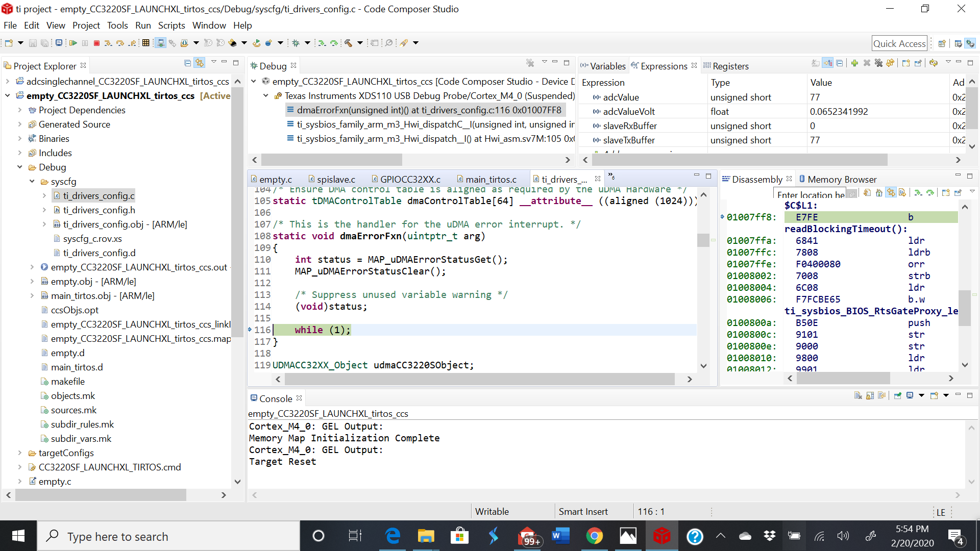Open the Project menu
The width and height of the screenshot is (980, 551).
(86, 26)
